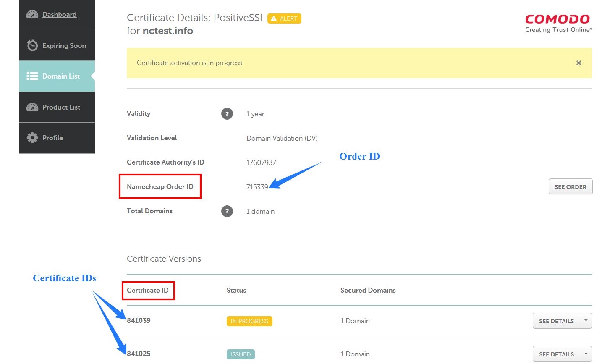Image resolution: width=602 pixels, height=364 pixels.
Task: Click Domain Validation (DV) value
Action: click(282, 138)
